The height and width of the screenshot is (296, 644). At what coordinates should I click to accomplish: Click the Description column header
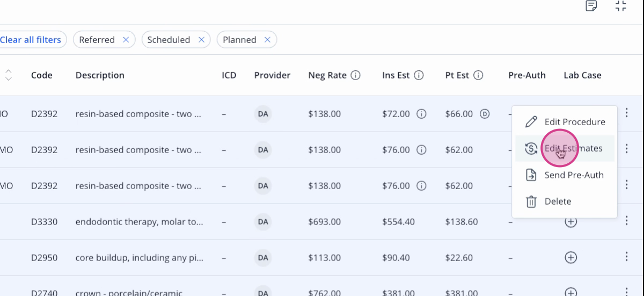point(100,75)
